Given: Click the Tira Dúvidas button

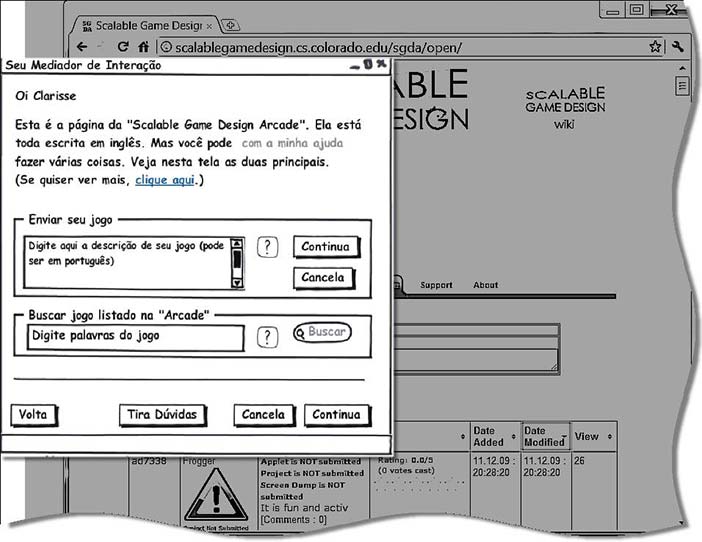Looking at the screenshot, I should point(163,415).
